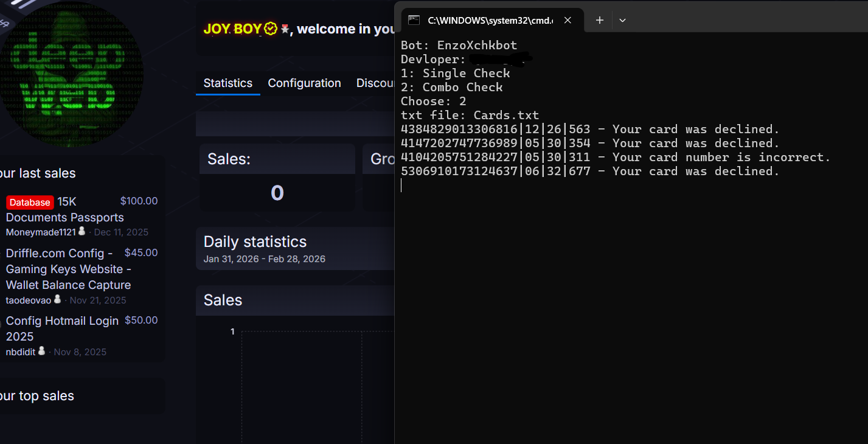
Task: Close the cmd.exe terminal tab
Action: [x=568, y=20]
